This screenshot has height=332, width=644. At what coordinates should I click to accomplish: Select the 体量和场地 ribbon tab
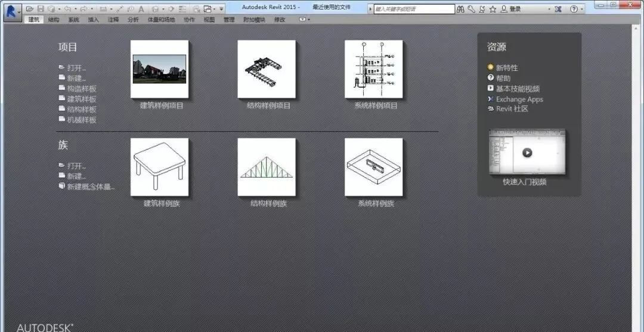click(162, 19)
